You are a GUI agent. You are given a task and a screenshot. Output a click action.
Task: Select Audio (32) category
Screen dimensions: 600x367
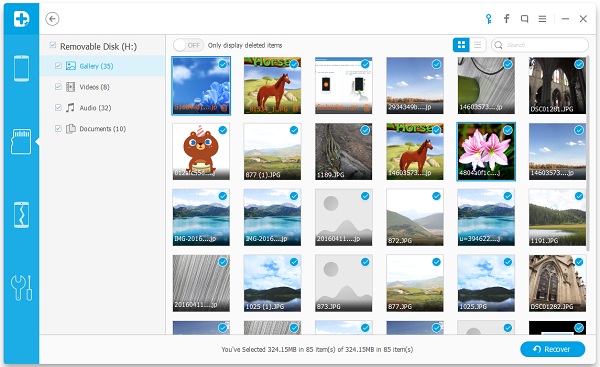click(102, 108)
